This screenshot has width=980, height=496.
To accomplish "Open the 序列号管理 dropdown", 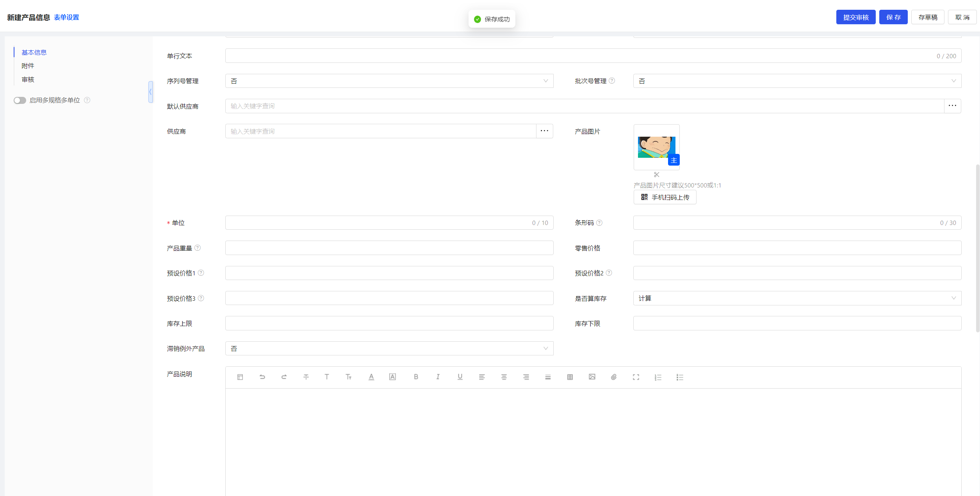I will click(x=389, y=81).
